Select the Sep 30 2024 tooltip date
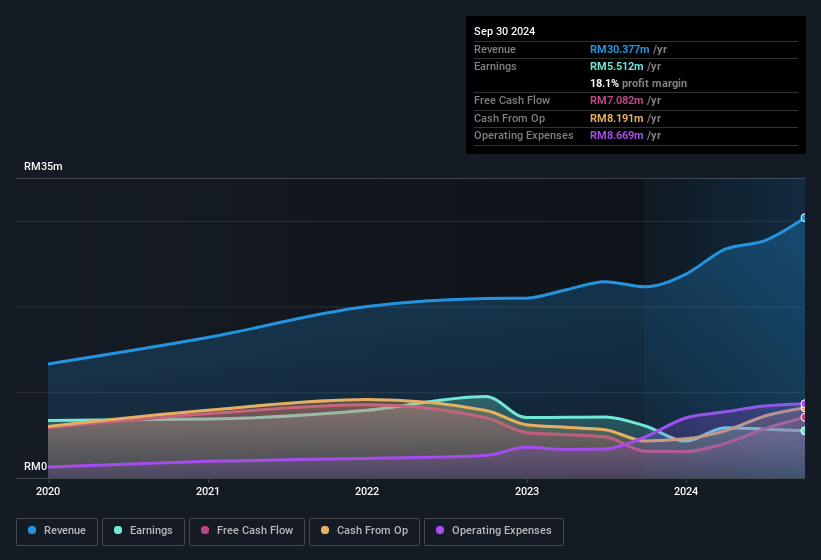 click(504, 31)
